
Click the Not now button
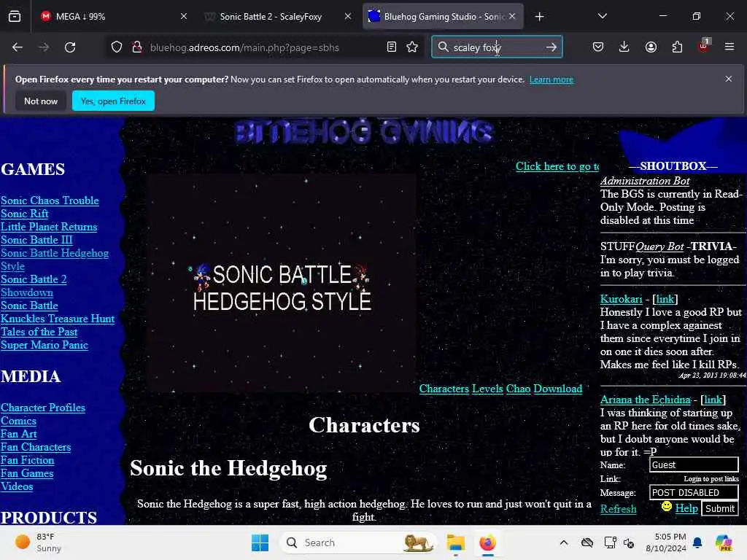(x=41, y=101)
